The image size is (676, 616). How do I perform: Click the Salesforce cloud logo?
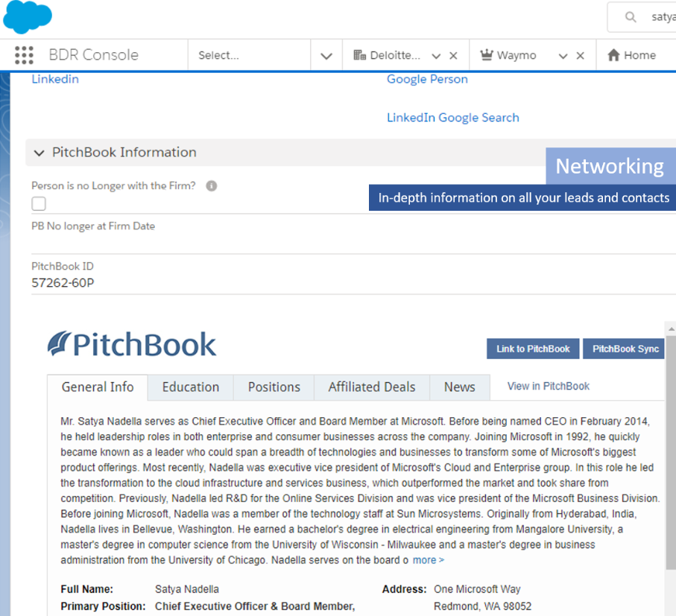click(x=28, y=17)
